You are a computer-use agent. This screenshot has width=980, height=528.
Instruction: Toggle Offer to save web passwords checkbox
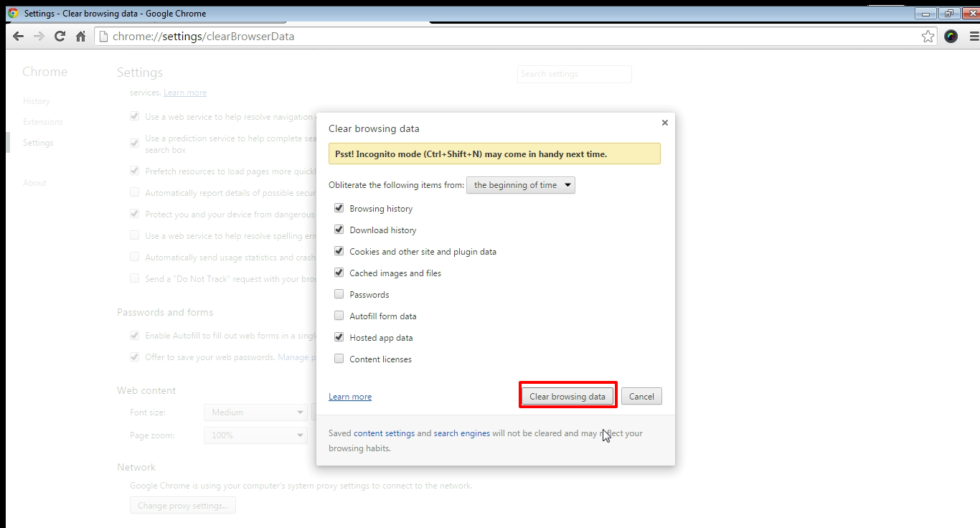pyautogui.click(x=134, y=357)
